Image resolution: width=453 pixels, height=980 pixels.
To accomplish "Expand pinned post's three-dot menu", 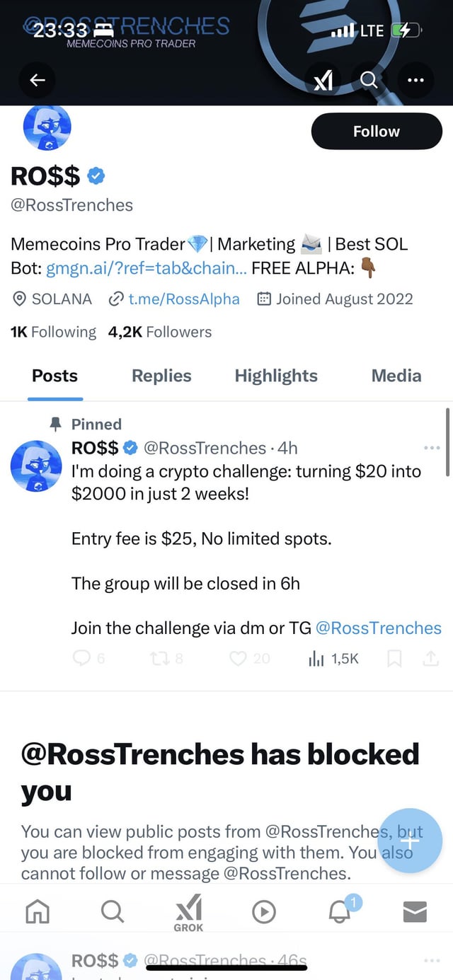I will click(430, 448).
